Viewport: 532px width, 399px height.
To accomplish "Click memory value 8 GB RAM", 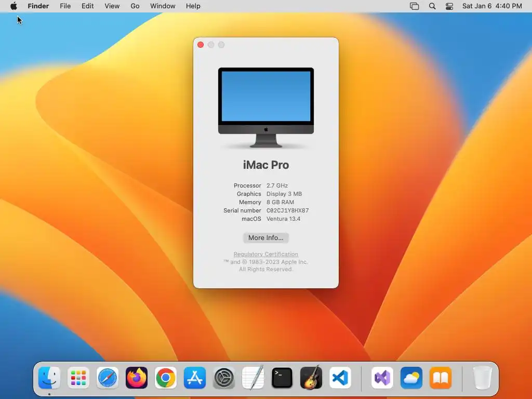I will click(280, 202).
